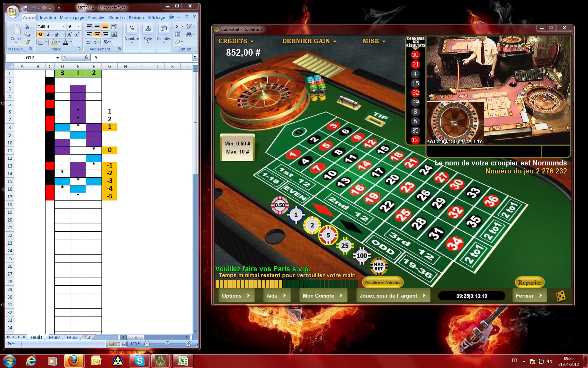Click the AutoSum sigma icon
This screenshot has width=588, height=368.
[177, 27]
